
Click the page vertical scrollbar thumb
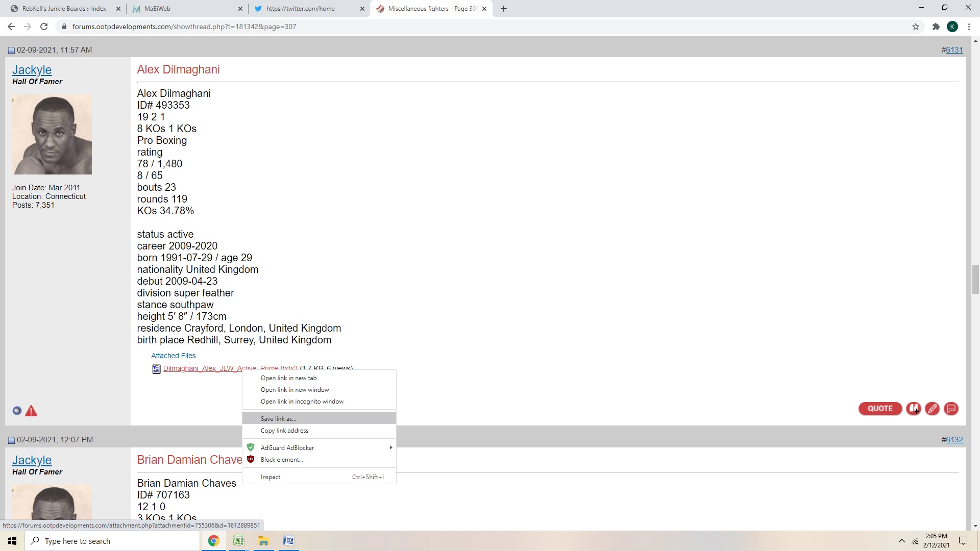(975, 279)
